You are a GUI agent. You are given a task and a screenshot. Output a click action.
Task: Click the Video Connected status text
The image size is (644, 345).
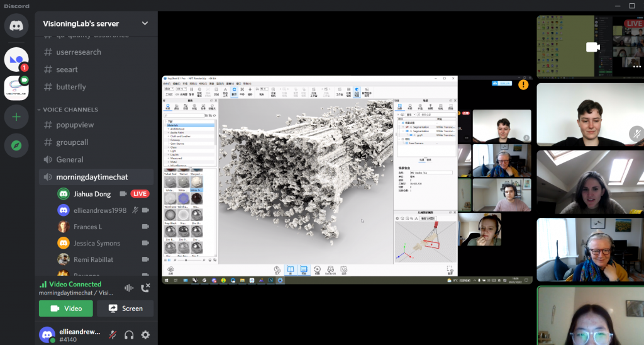point(75,284)
